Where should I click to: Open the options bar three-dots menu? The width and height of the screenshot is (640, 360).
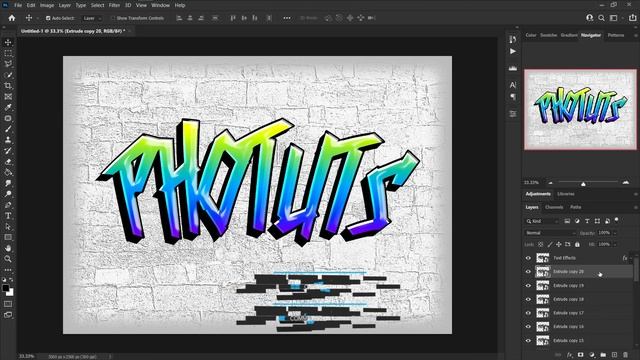[287, 18]
